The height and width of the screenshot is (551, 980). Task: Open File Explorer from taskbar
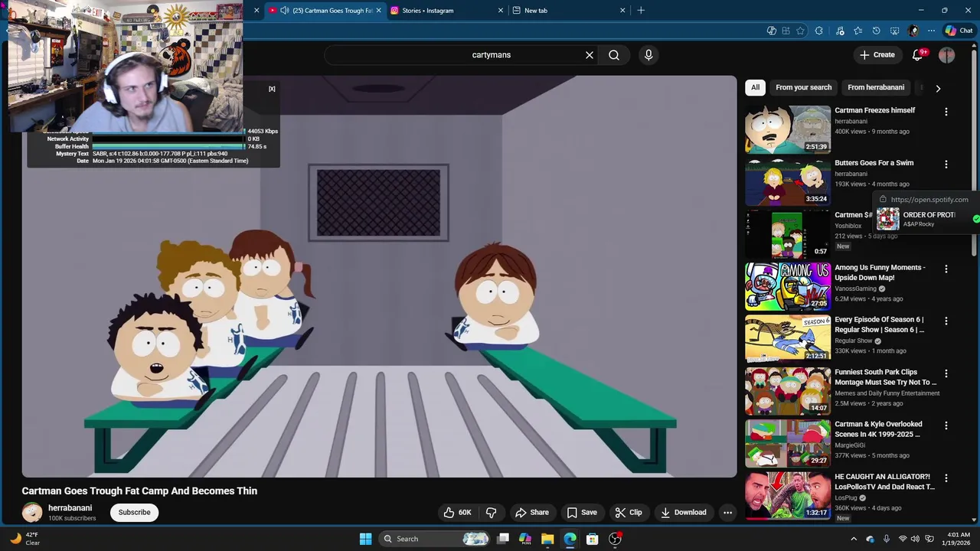point(547,539)
